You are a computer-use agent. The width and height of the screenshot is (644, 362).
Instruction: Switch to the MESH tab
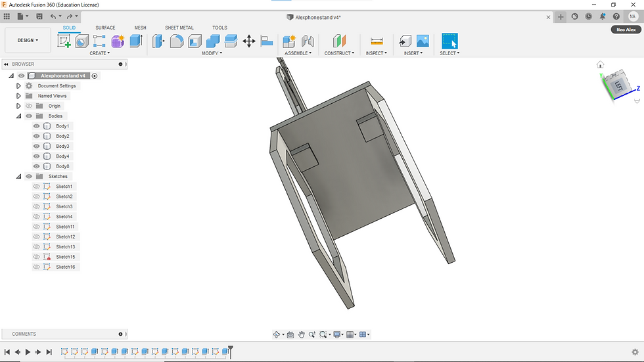coord(140,28)
